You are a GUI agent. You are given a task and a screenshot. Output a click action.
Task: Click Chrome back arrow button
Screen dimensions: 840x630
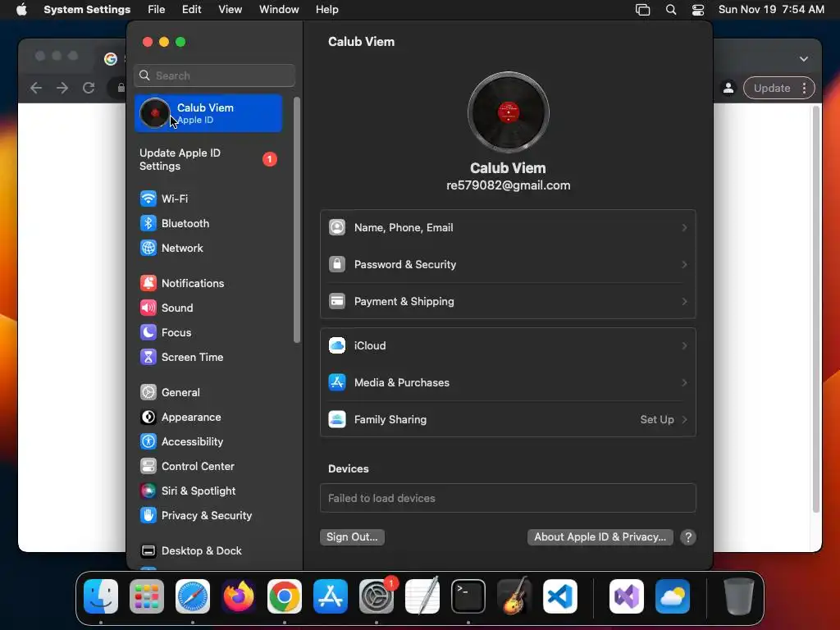pos(36,89)
